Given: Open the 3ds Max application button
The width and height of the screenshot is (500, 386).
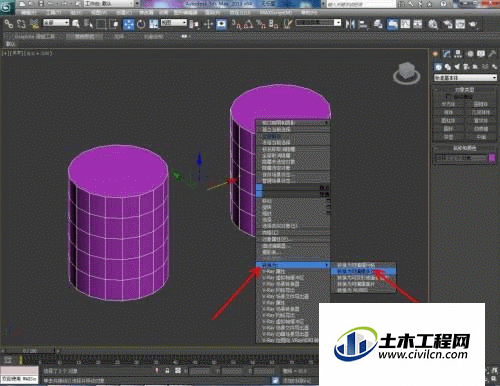Looking at the screenshot, I should [7, 7].
